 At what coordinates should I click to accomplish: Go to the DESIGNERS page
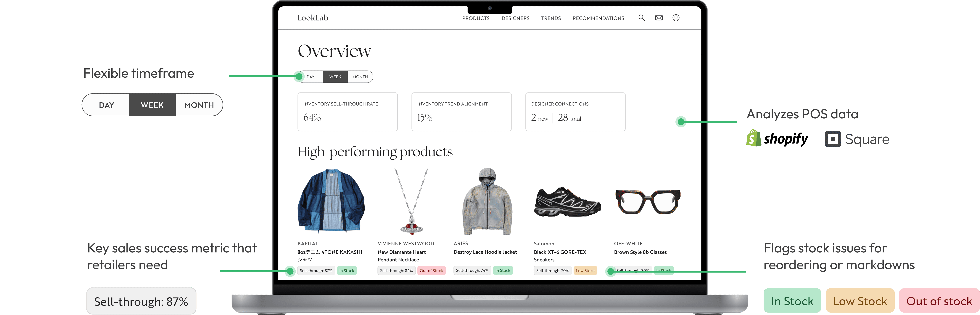tap(515, 18)
